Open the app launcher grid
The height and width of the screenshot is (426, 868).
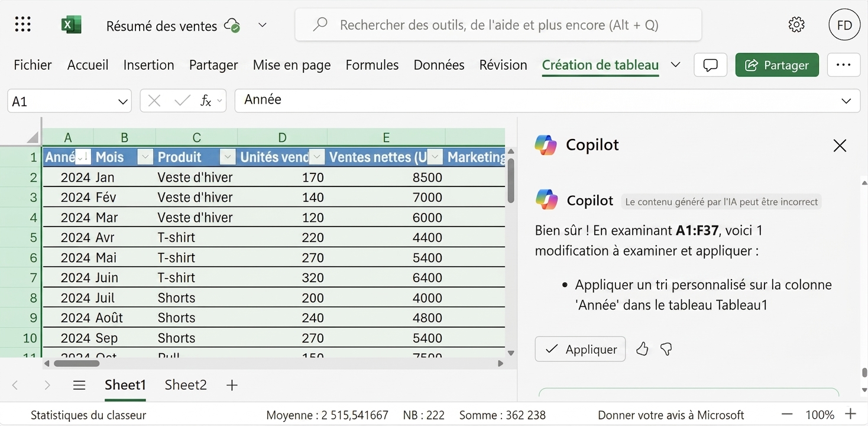22,25
